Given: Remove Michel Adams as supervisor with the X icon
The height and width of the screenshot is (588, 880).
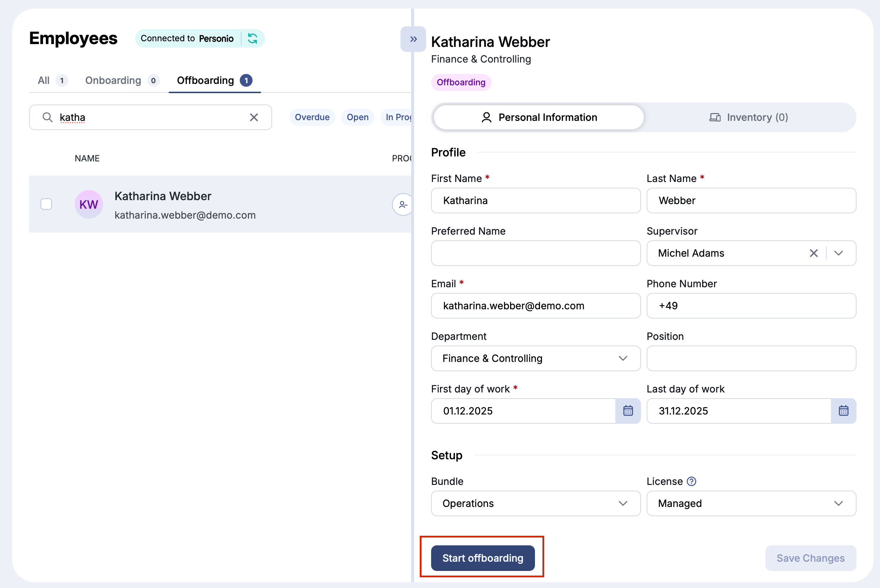Looking at the screenshot, I should [813, 253].
